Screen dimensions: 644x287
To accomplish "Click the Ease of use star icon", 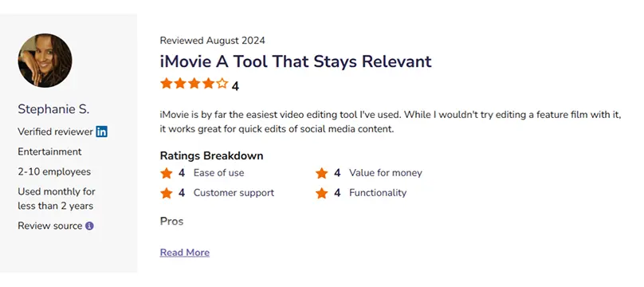I will coord(167,173).
